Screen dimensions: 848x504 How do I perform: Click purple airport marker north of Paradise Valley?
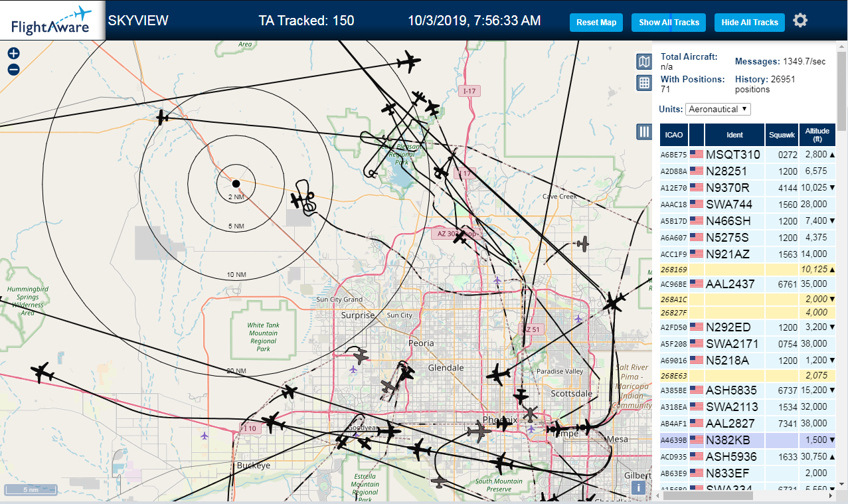pos(578,319)
